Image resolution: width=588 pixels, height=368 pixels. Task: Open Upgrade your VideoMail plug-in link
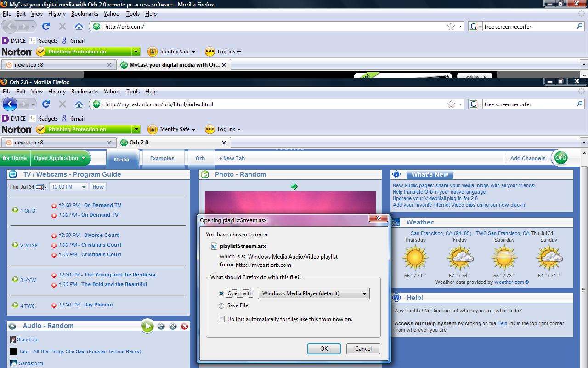[435, 198]
